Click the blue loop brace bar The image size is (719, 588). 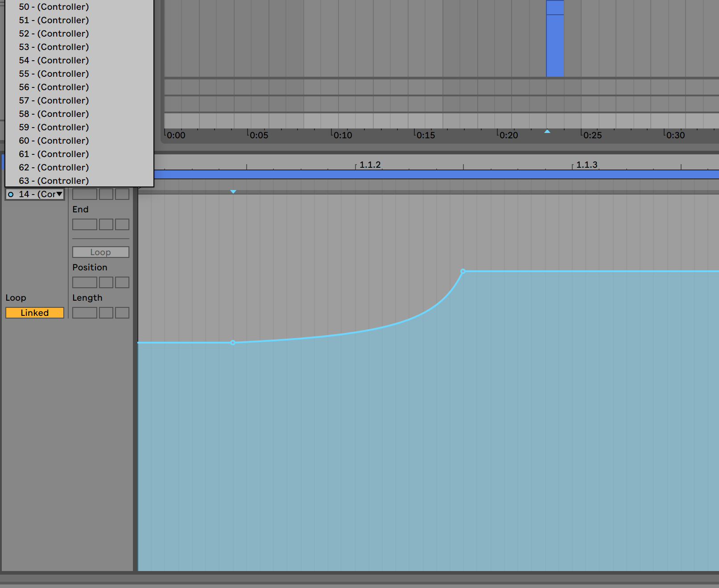428,174
